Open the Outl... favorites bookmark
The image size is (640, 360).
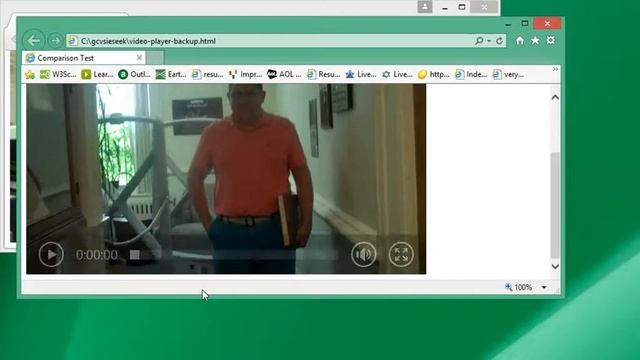point(134,74)
